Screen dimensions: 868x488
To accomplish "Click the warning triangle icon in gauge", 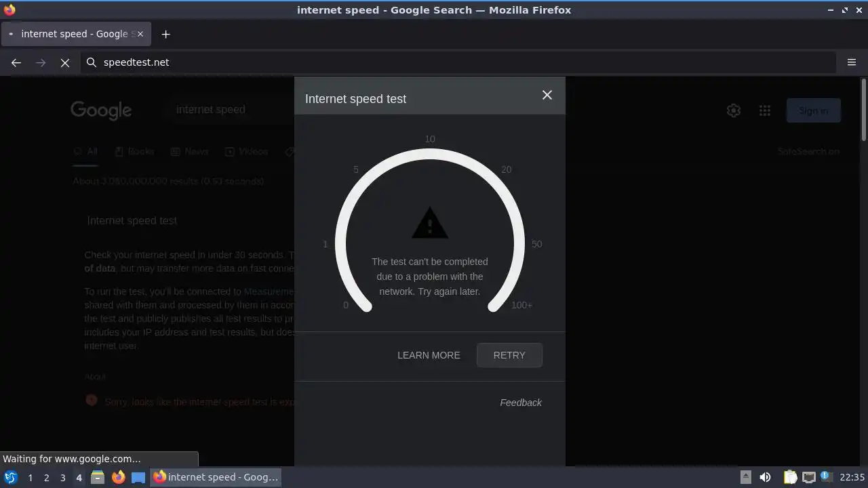I will tap(430, 224).
